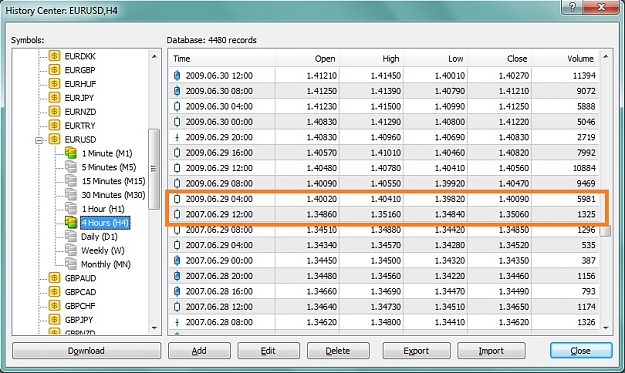Click the candle icon for 2009.06.30 12:00
This screenshot has width=625, height=373.
177,75
